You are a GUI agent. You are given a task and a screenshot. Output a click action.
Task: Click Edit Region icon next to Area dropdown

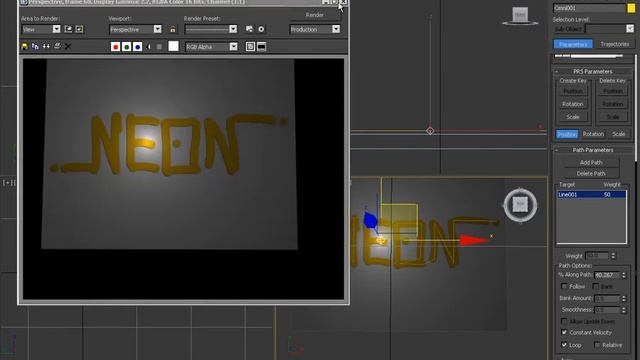[x=68, y=29]
